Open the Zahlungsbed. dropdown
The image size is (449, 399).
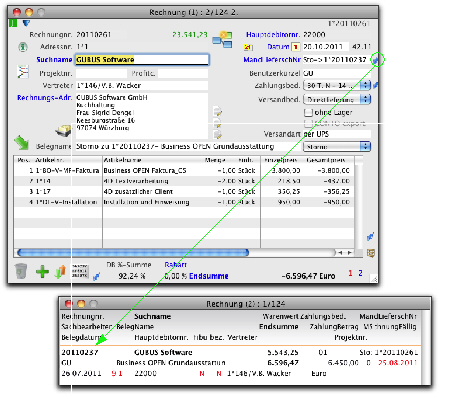[337, 86]
